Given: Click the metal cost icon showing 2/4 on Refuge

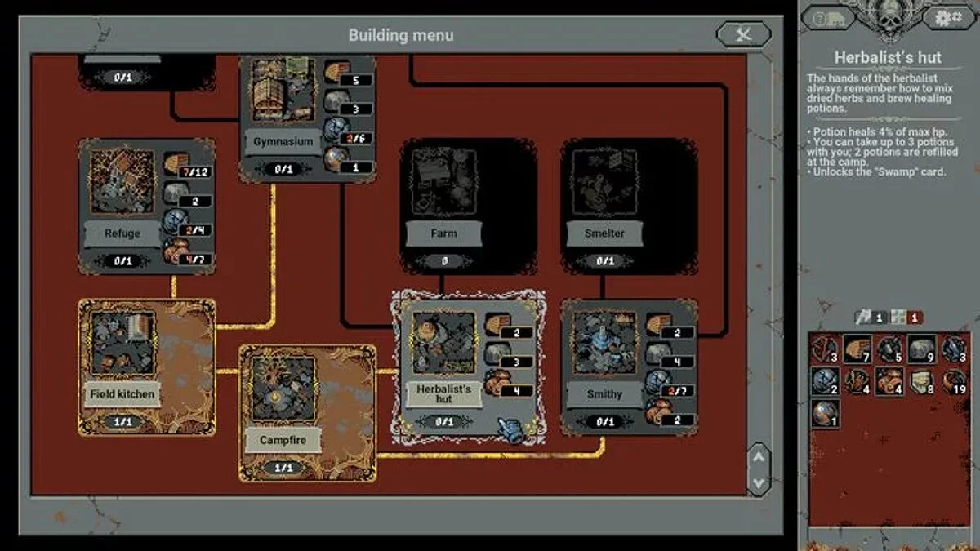Looking at the screenshot, I should 176,222.
